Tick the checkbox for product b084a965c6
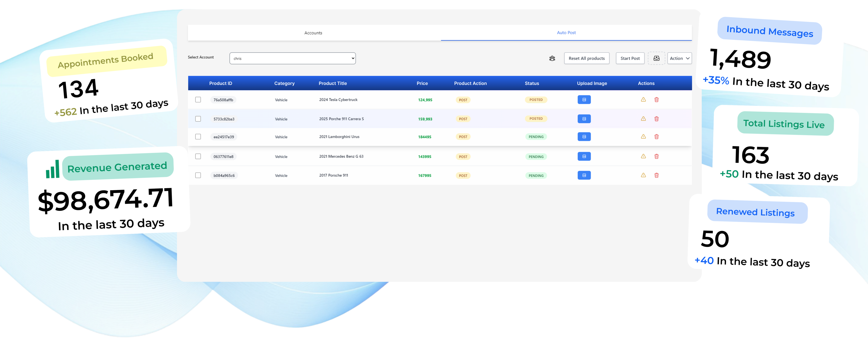 pyautogui.click(x=198, y=175)
